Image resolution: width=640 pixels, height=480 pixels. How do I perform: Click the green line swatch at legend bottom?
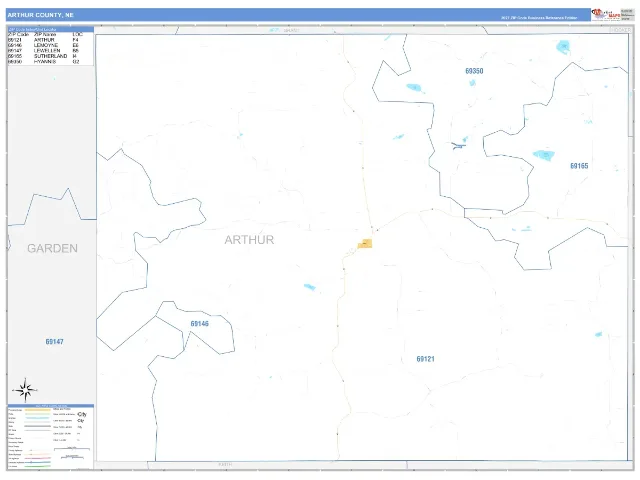click(x=38, y=466)
